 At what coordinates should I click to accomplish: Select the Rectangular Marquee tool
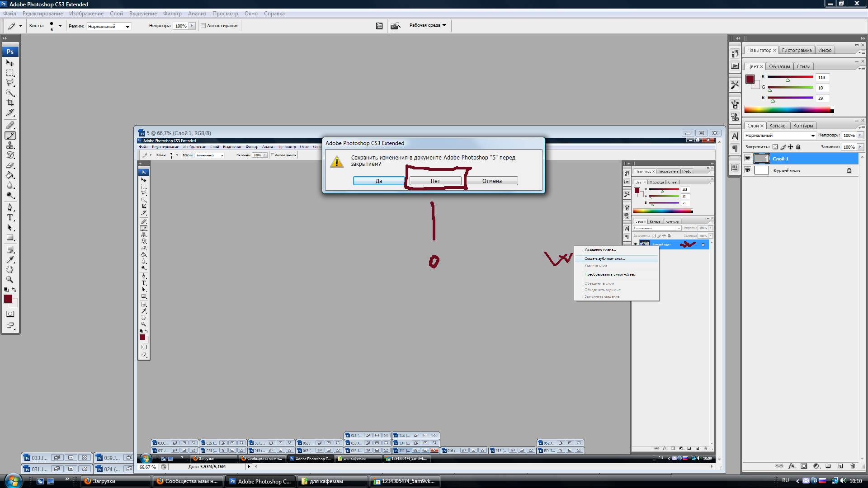coord(10,73)
